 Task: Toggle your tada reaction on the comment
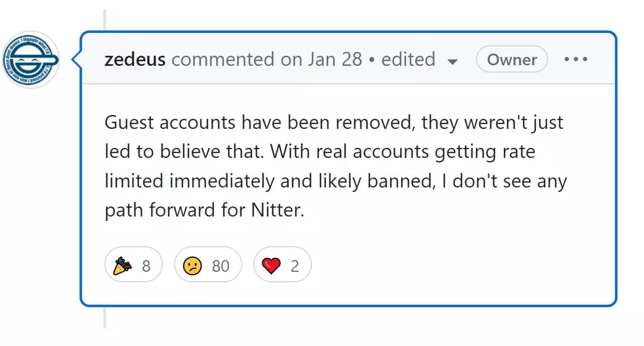pos(133,265)
